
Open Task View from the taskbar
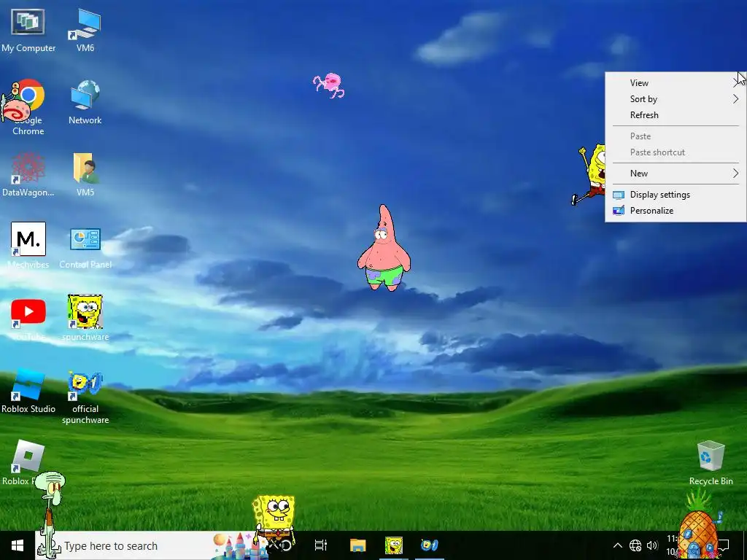click(321, 545)
